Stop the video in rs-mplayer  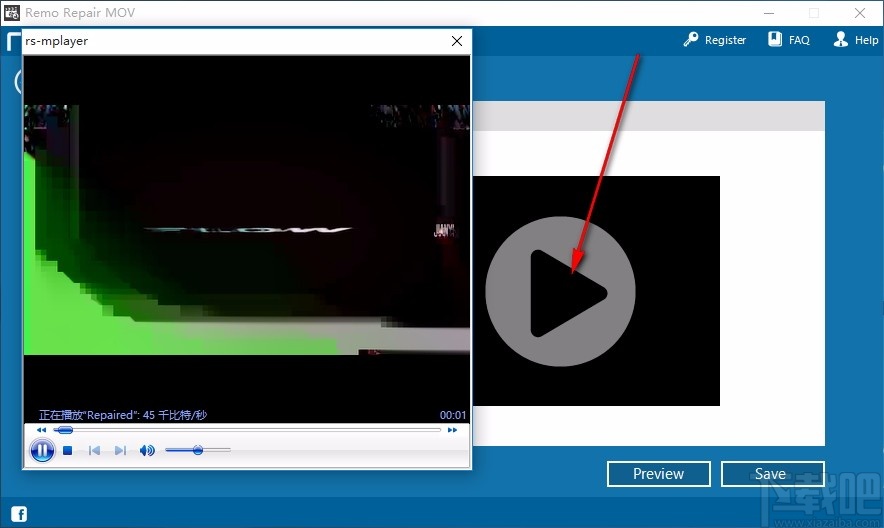pos(68,450)
